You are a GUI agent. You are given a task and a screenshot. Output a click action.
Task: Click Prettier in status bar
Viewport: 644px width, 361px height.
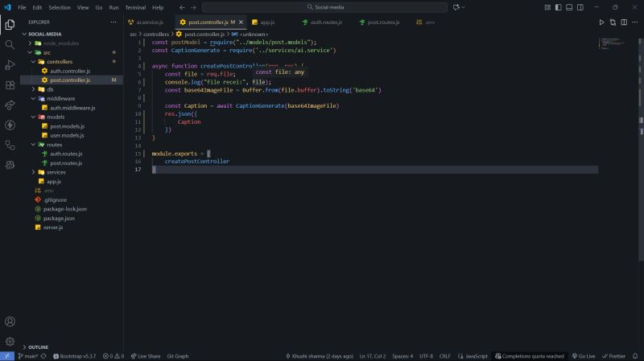(x=613, y=356)
